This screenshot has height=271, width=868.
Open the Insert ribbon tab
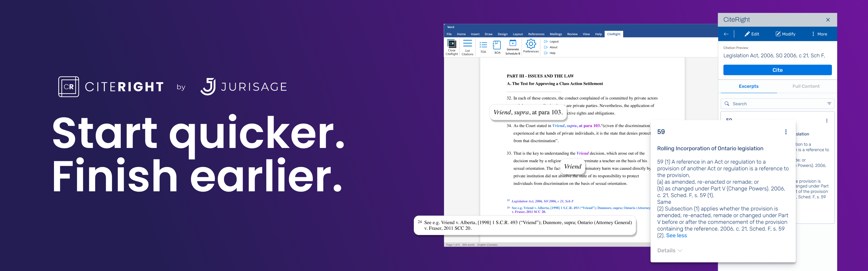pos(475,34)
